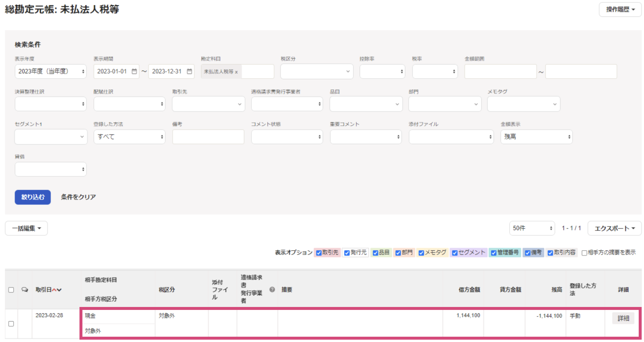644x342 pixels.
Task: Open 税率 filter dropdown
Action: point(435,72)
